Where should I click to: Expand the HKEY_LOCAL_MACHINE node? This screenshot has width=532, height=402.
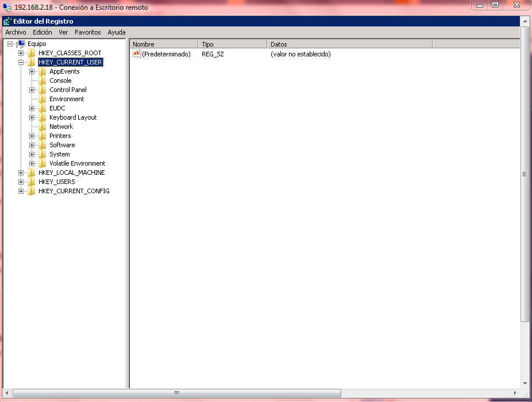[x=21, y=173]
